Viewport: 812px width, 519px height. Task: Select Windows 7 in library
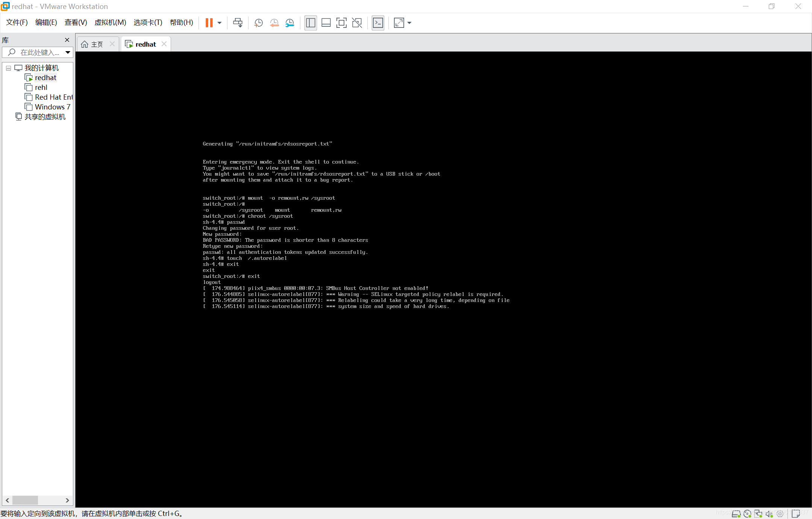52,107
